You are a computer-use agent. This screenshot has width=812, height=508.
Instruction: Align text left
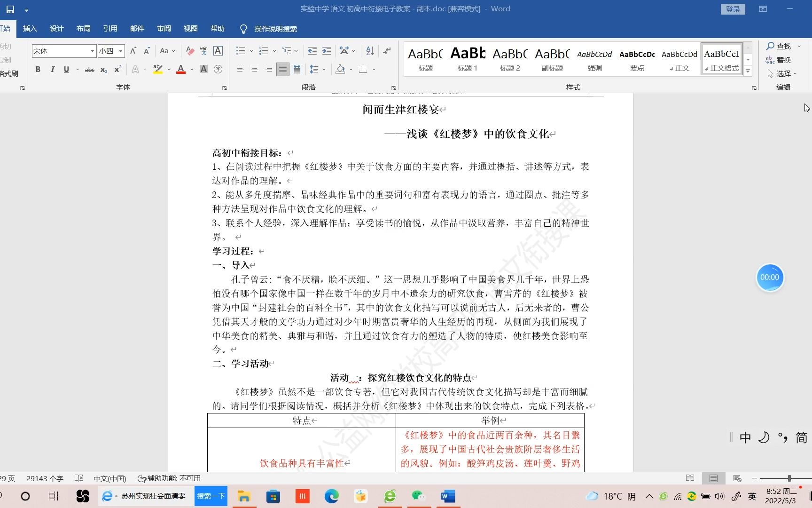pyautogui.click(x=240, y=70)
